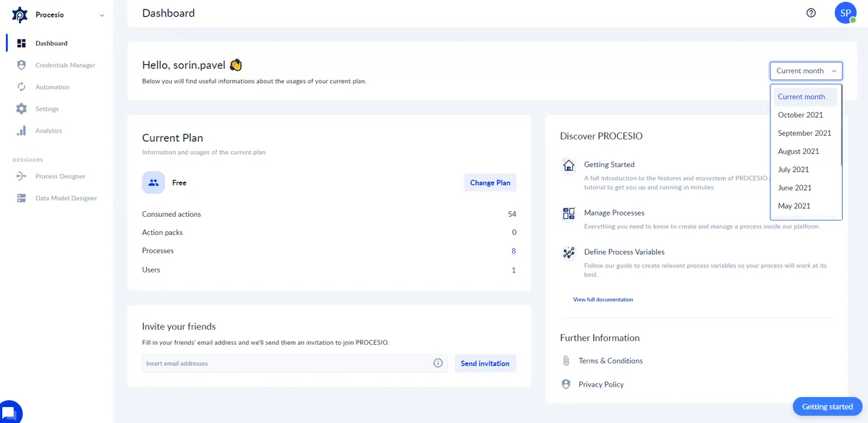The image size is (868, 423).
Task: Click the Getting started floating button
Action: (827, 406)
